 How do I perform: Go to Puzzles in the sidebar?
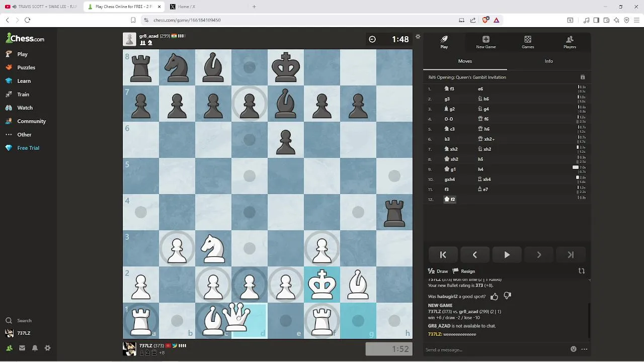[x=21, y=67]
